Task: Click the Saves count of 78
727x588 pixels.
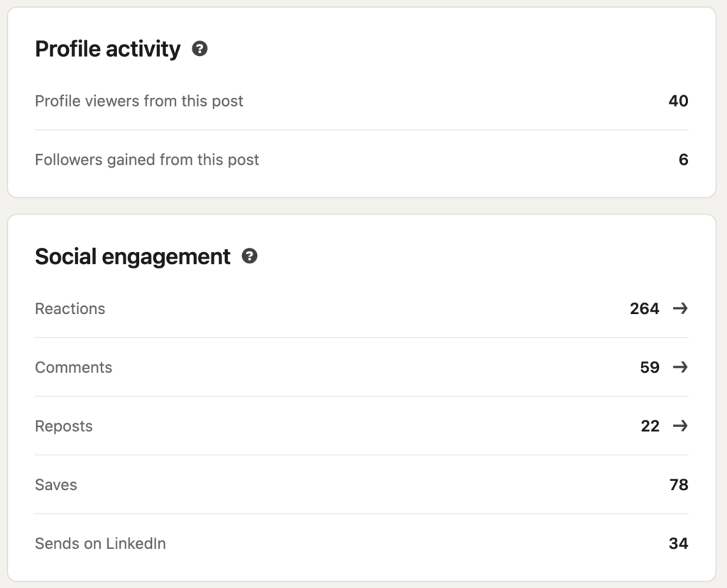Action: [x=678, y=485]
